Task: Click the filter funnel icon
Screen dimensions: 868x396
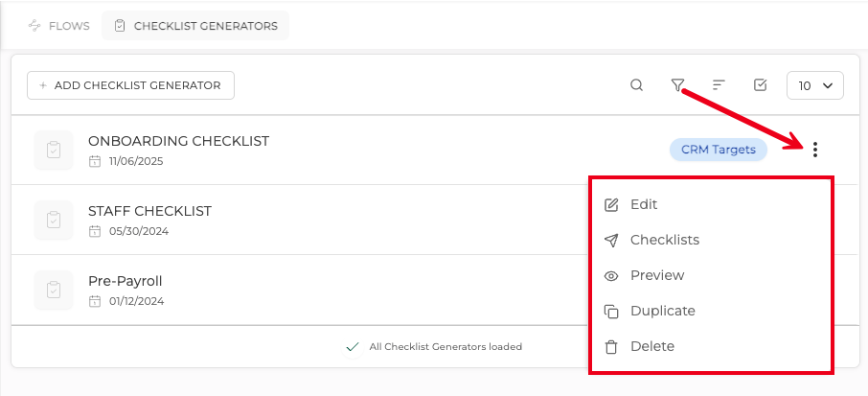Action: coord(677,85)
